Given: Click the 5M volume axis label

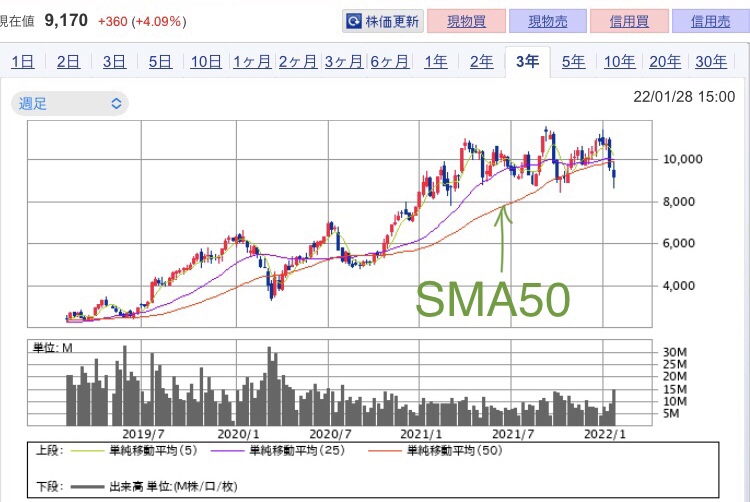Looking at the screenshot, I should [x=671, y=414].
